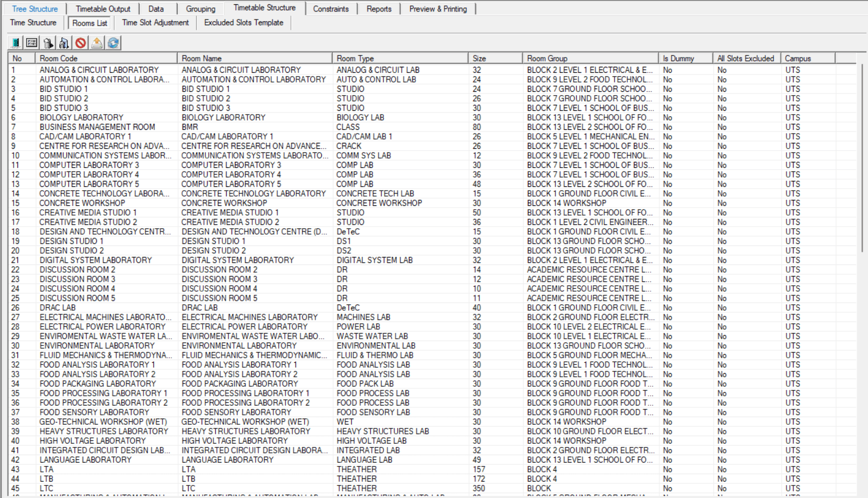Click the trash bin with arrow icon
The width and height of the screenshot is (868, 498).
tap(48, 43)
